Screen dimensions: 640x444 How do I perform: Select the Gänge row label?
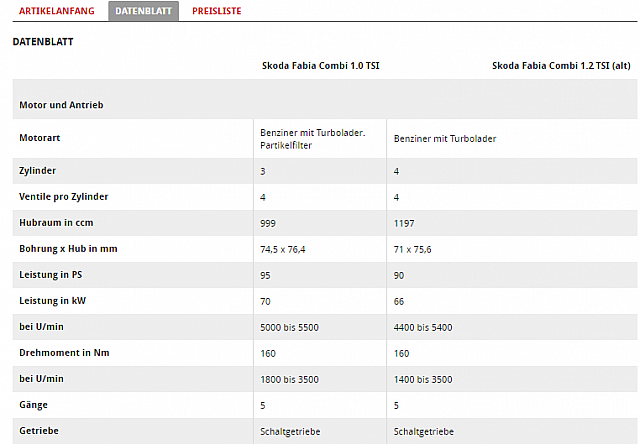[33, 405]
